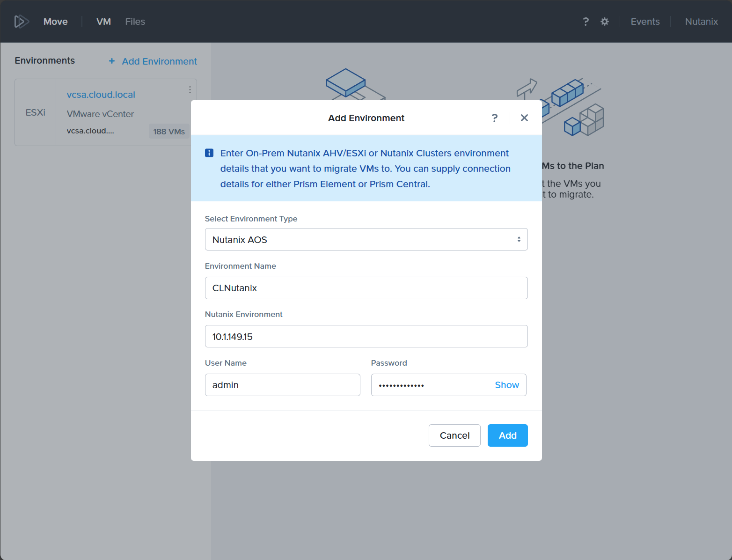The height and width of the screenshot is (560, 732).
Task: Focus the User Name input field
Action: [283, 385]
